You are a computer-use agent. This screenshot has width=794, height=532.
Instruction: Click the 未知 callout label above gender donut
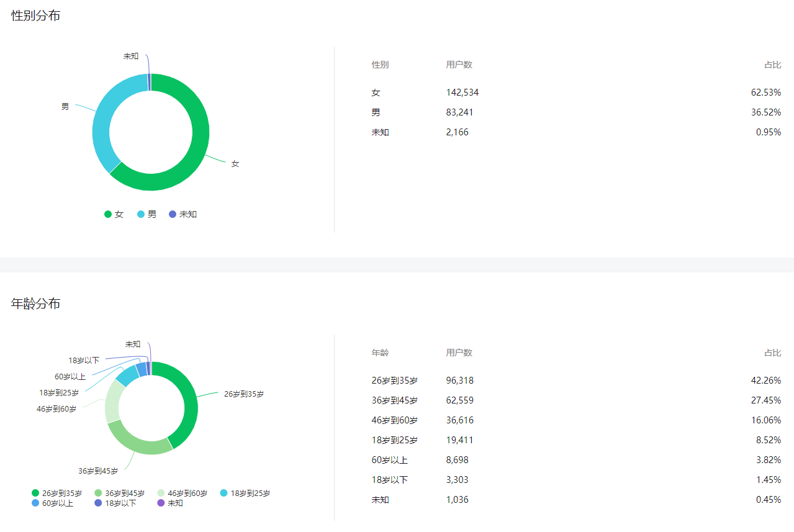click(131, 56)
